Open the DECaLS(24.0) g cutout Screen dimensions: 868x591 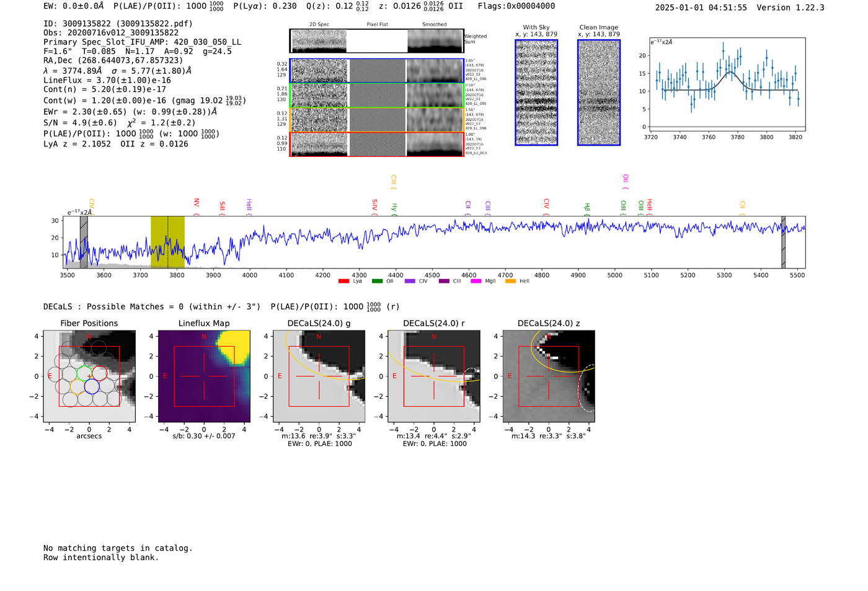319,376
